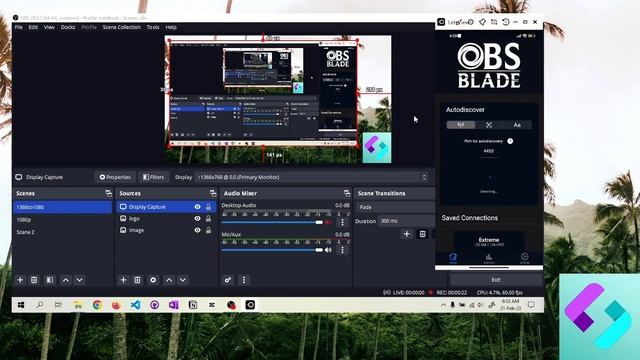Open Mic/Aux options three-dot menu
Image resolution: width=640 pixels, height=360 pixels.
point(342,250)
